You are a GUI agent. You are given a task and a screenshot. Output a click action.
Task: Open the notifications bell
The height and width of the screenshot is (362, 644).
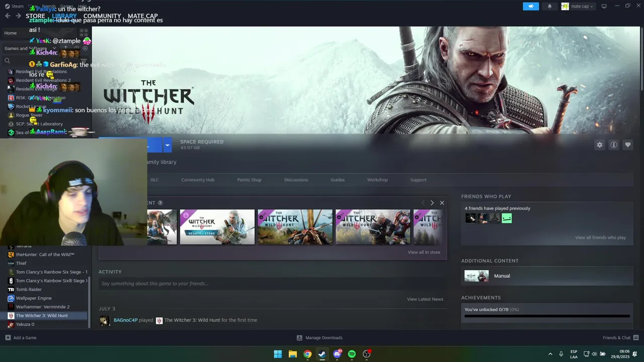click(549, 6)
